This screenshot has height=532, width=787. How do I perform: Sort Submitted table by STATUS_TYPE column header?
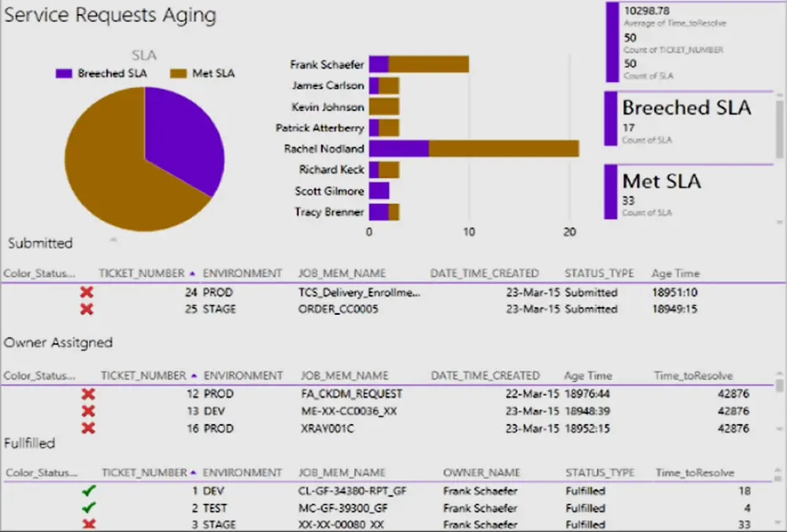(x=599, y=273)
